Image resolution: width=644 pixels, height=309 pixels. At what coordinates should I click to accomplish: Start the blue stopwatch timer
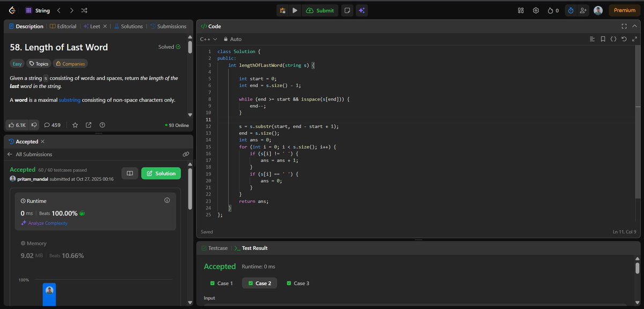(570, 10)
